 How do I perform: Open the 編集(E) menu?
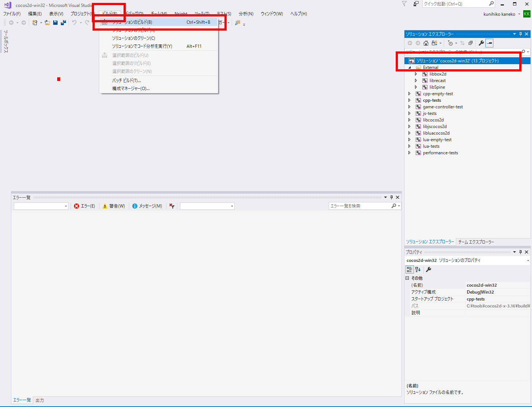point(35,14)
